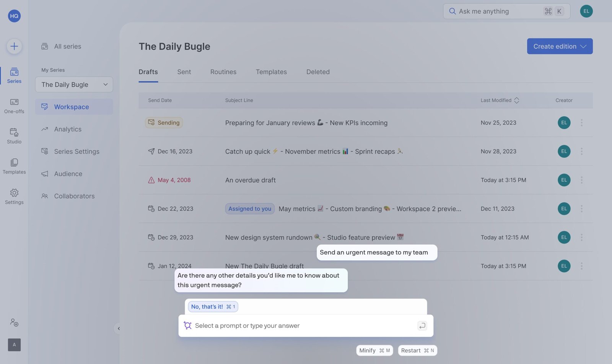Switch to the Templates tab
The image size is (612, 364).
tap(271, 72)
